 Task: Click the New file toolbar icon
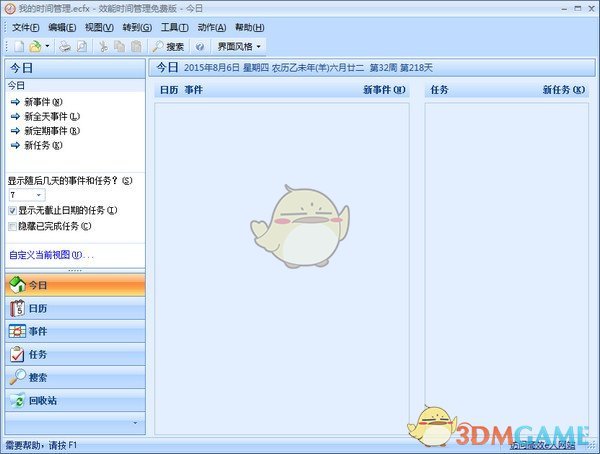[19, 47]
